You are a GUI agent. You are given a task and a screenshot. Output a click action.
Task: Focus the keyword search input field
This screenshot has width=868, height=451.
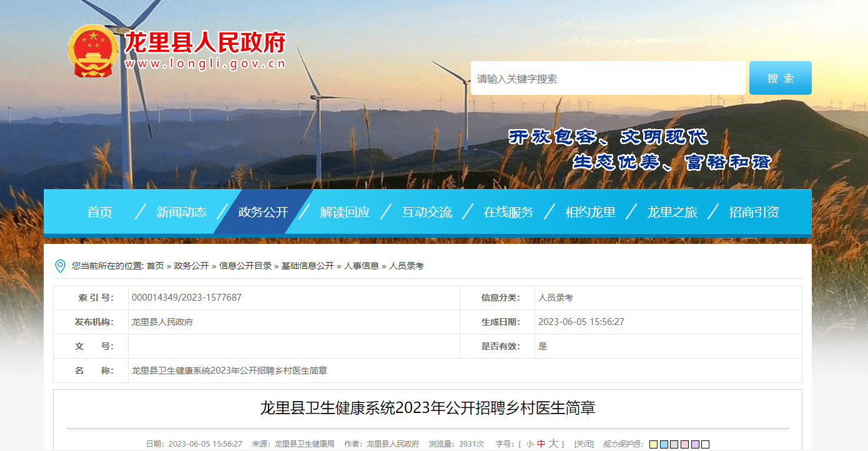(608, 79)
